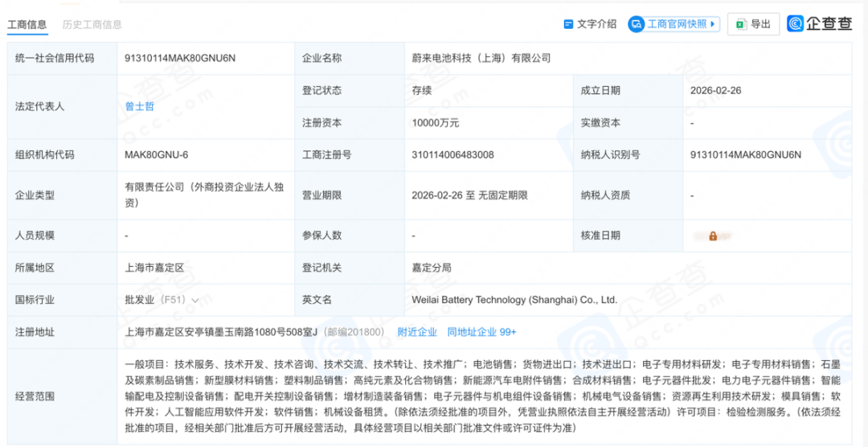Open the 历史工商信息 tab

click(x=92, y=24)
